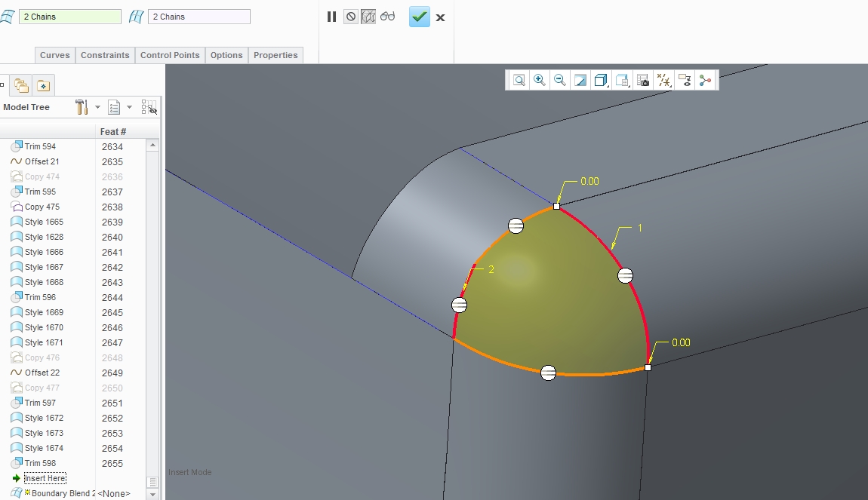868x500 pixels.
Task: Select Style 1674 in the model tree
Action: pyautogui.click(x=45, y=448)
